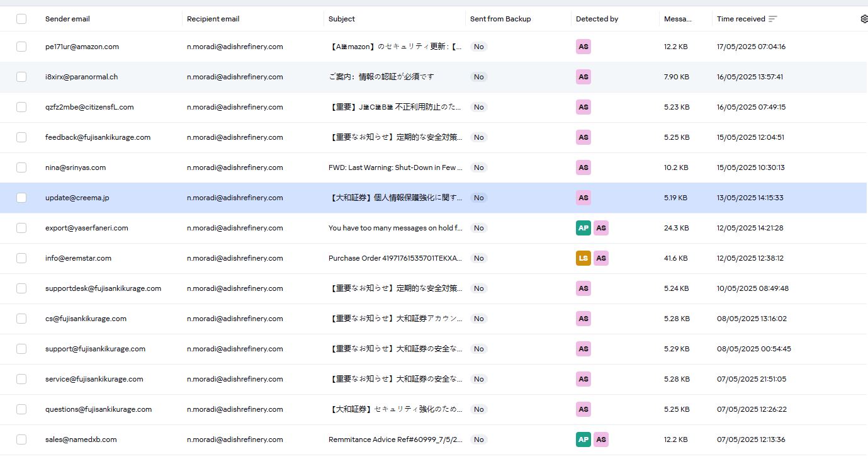Open table column settings gear icon
Image resolution: width=868 pixels, height=459 pixels.
click(x=864, y=19)
